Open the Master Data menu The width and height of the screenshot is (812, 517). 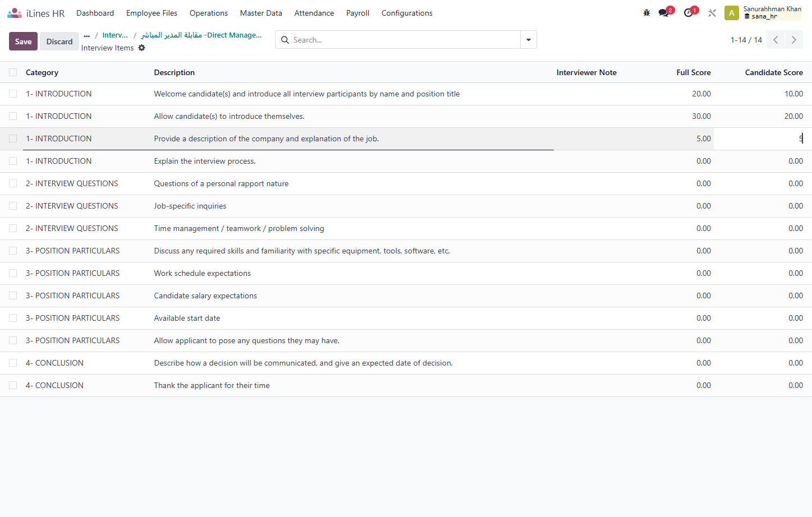[261, 13]
